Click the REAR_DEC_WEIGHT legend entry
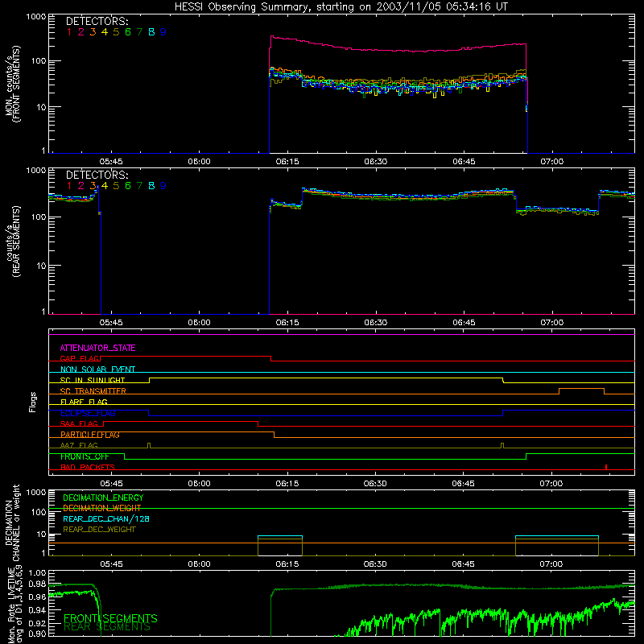644x644 pixels. click(99, 530)
